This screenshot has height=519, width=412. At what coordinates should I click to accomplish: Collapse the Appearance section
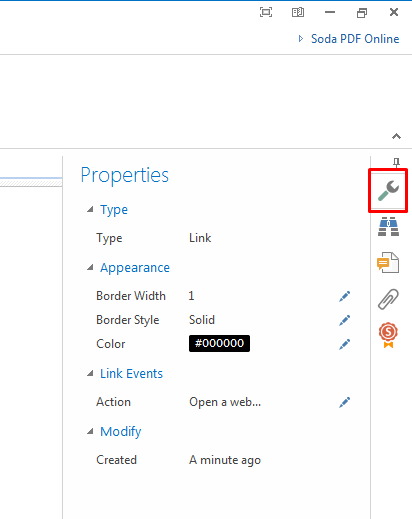click(90, 268)
